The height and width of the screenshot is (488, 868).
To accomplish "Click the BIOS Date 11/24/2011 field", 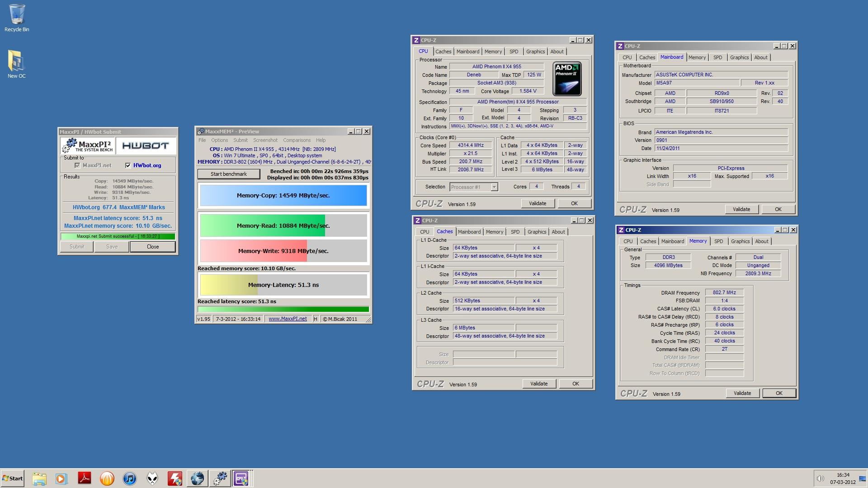I will tap(721, 149).
